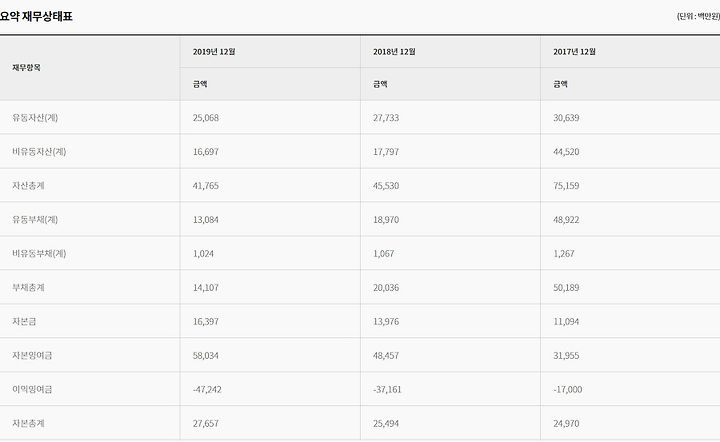
Task: Click the 2019 이익잉여금 value -47,242
Action: pyautogui.click(x=207, y=390)
